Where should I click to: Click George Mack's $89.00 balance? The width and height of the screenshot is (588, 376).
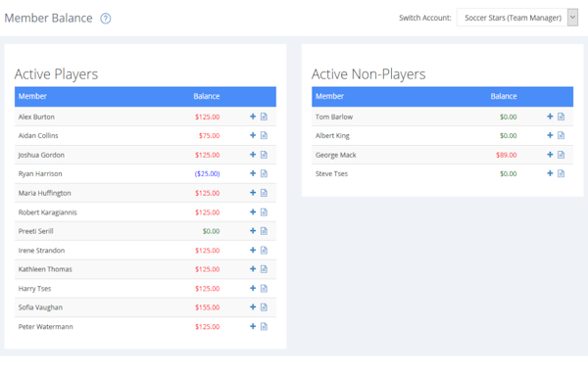[507, 155]
